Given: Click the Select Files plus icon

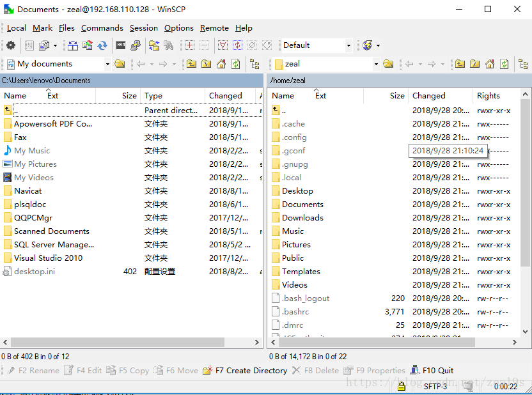Looking at the screenshot, I should pos(189,45).
